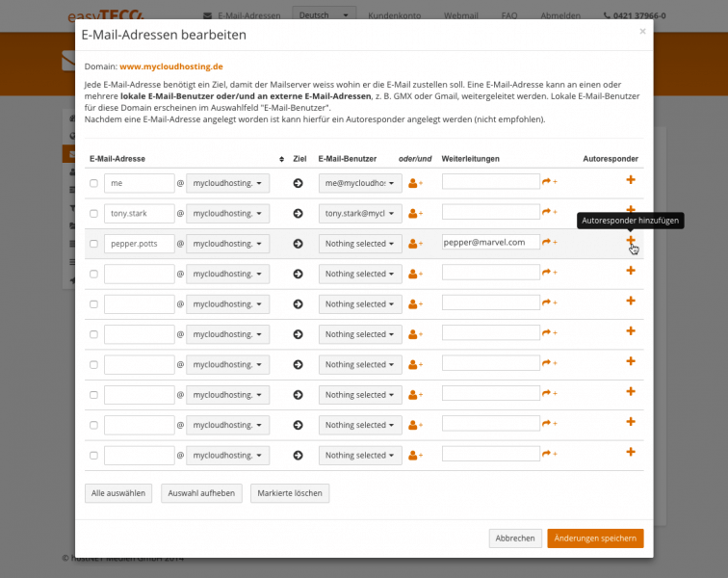The image size is (728, 578).
Task: Open the tony.stark@mycl user dropdown
Action: [360, 214]
